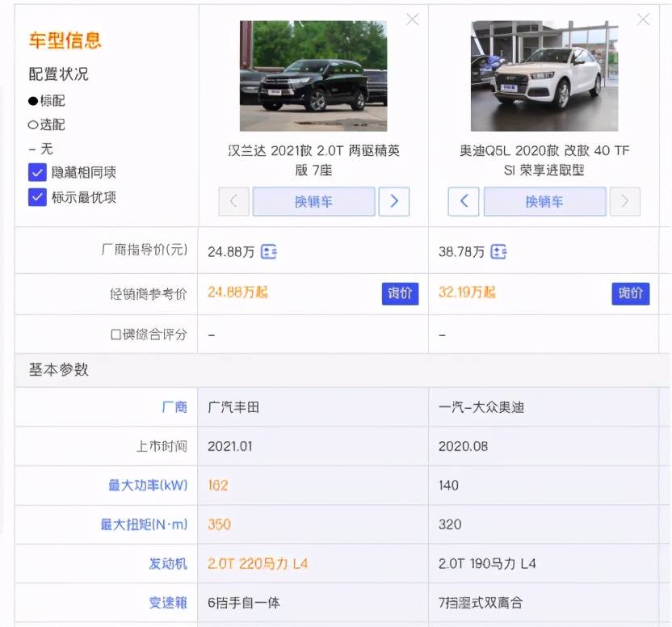The width and height of the screenshot is (672, 627).
Task: Click the 车型信息 heading
Action: [65, 40]
